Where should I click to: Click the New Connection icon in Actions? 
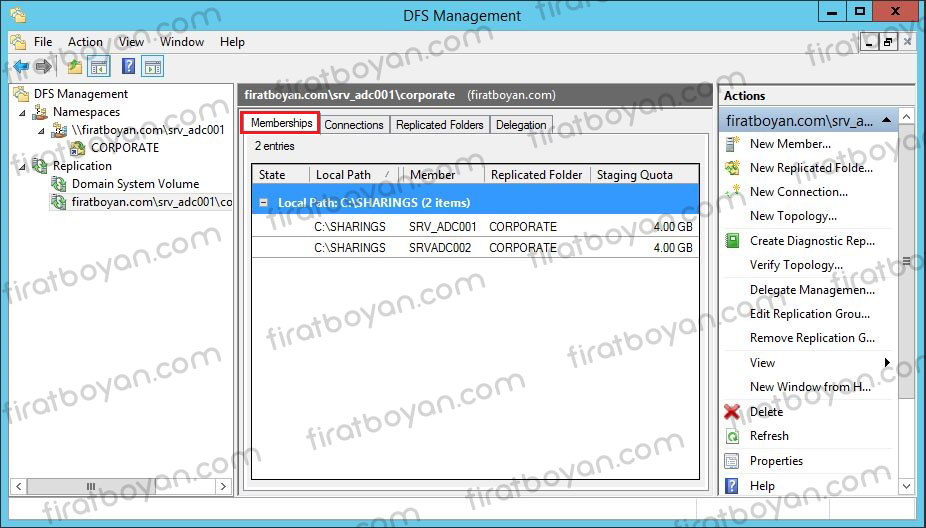[x=732, y=191]
